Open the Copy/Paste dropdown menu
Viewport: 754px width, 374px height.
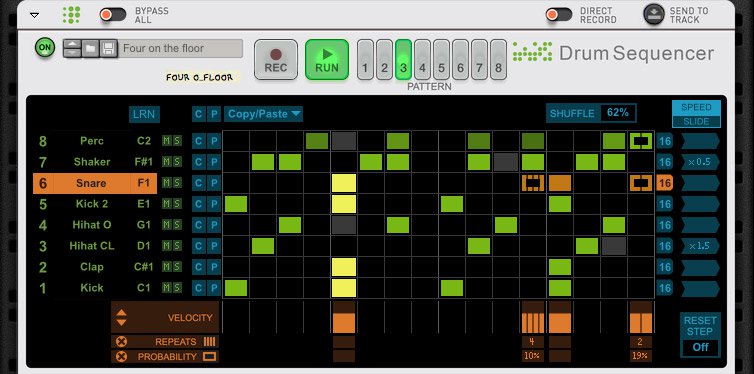coord(264,114)
